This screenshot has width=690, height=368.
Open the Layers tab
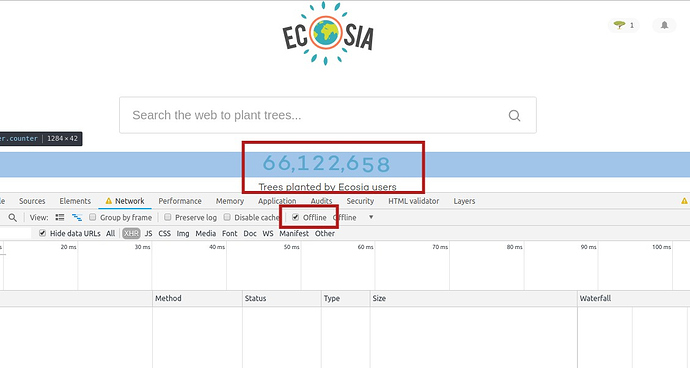(464, 201)
